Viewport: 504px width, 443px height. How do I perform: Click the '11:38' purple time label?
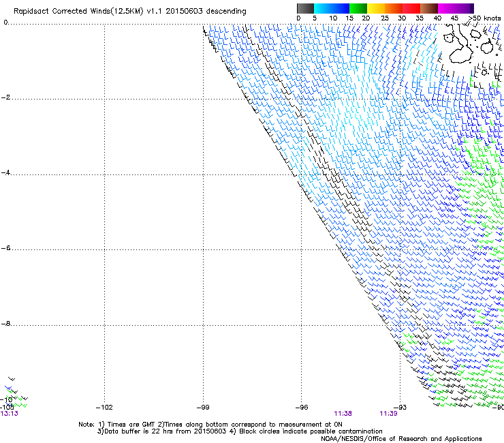coord(343,414)
